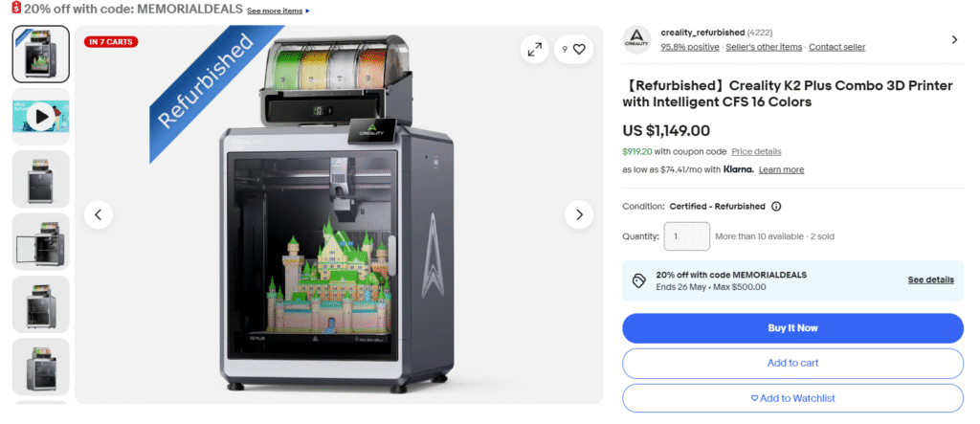Click the Add to cart button
980x424 pixels.
point(792,364)
